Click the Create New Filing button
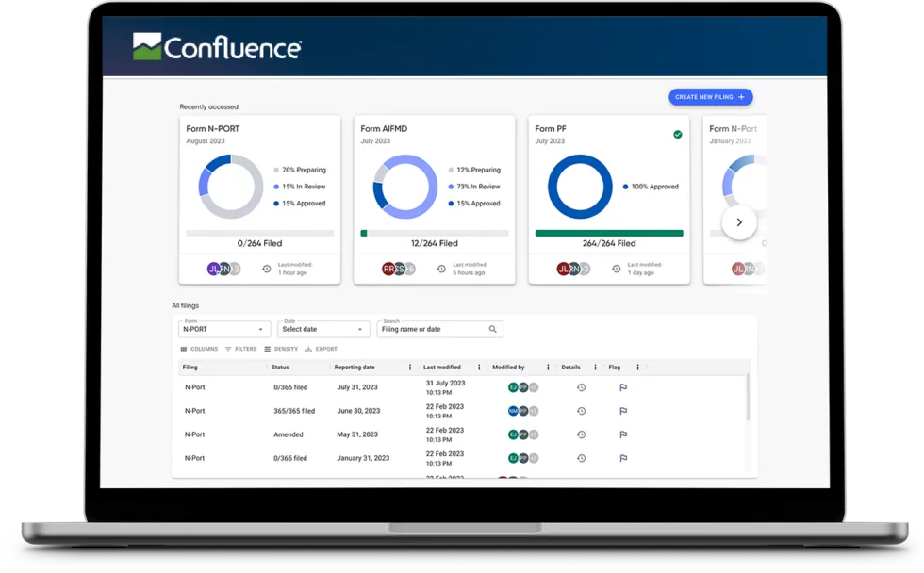 [710, 97]
